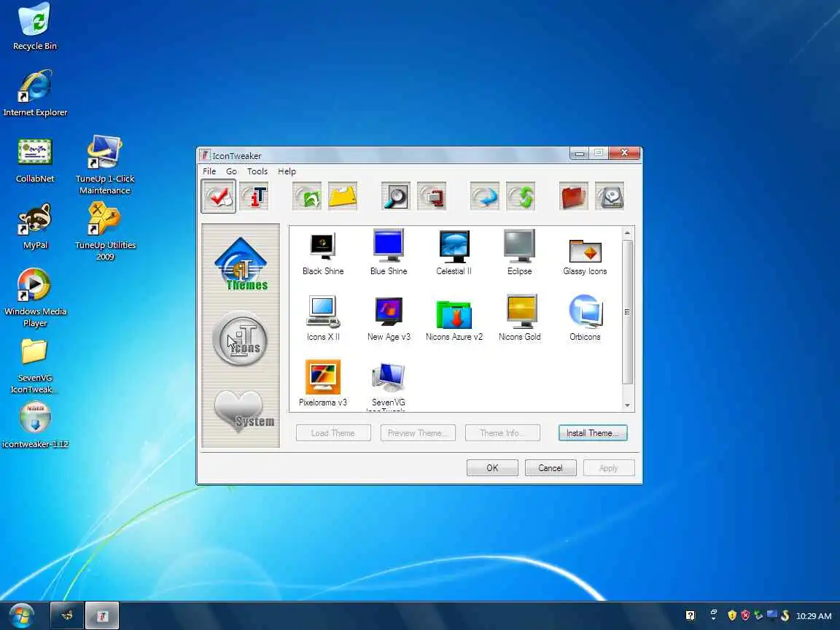This screenshot has width=840, height=630.
Task: Select the Blue Shine theme
Action: click(x=389, y=254)
